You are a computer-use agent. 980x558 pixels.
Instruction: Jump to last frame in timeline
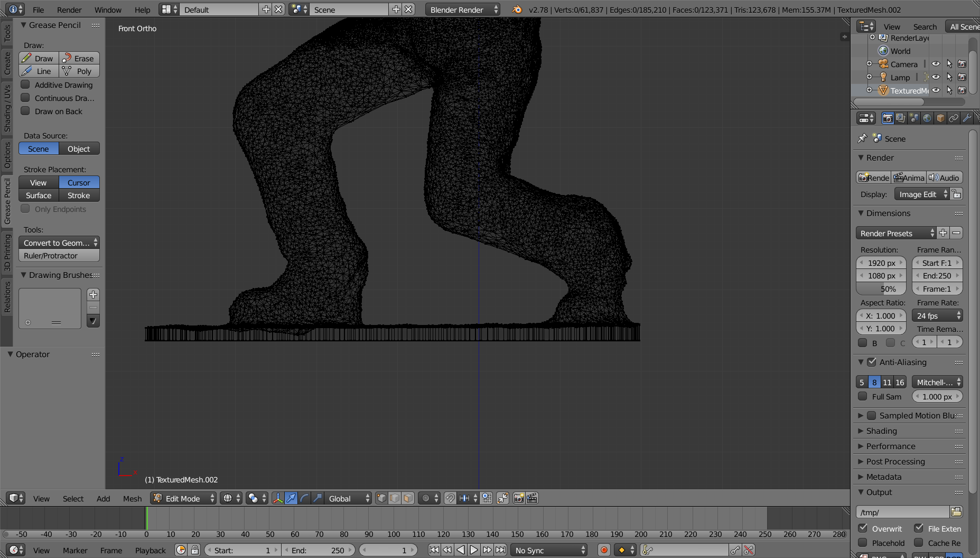(500, 550)
